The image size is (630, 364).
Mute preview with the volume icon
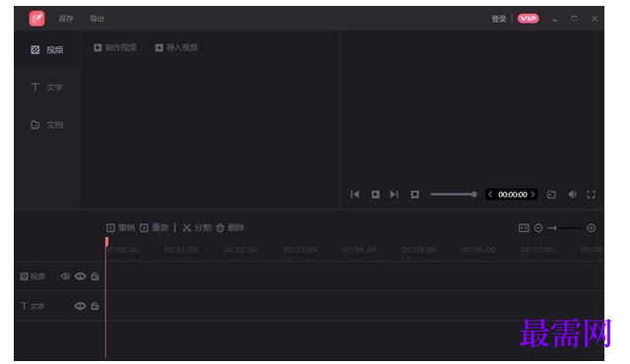[572, 195]
